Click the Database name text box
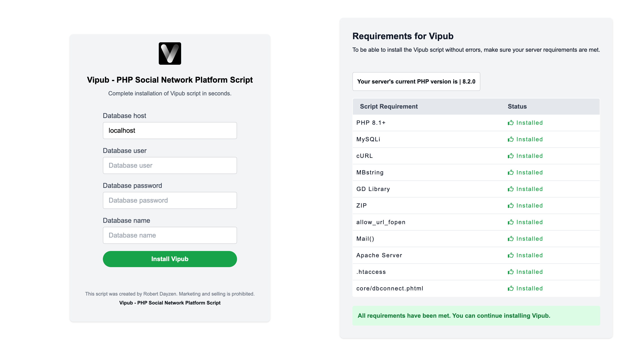This screenshot has width=644, height=356. pos(170,235)
